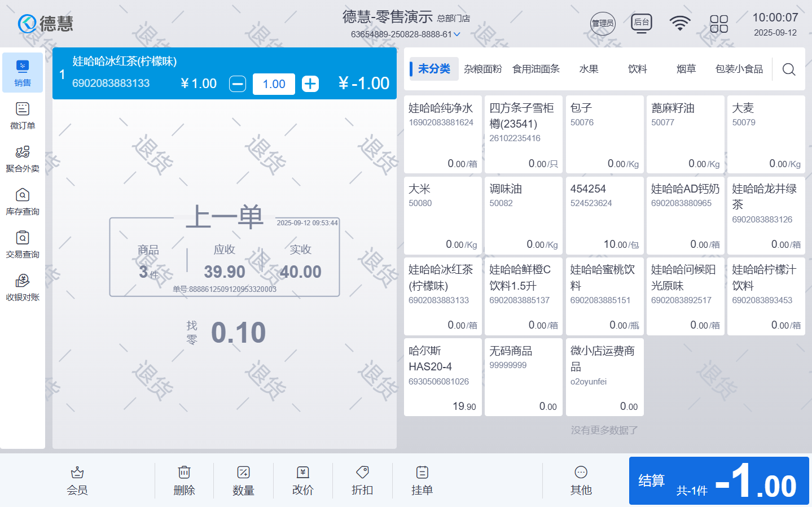Decrease quantity with the minus icon

pyautogui.click(x=238, y=84)
